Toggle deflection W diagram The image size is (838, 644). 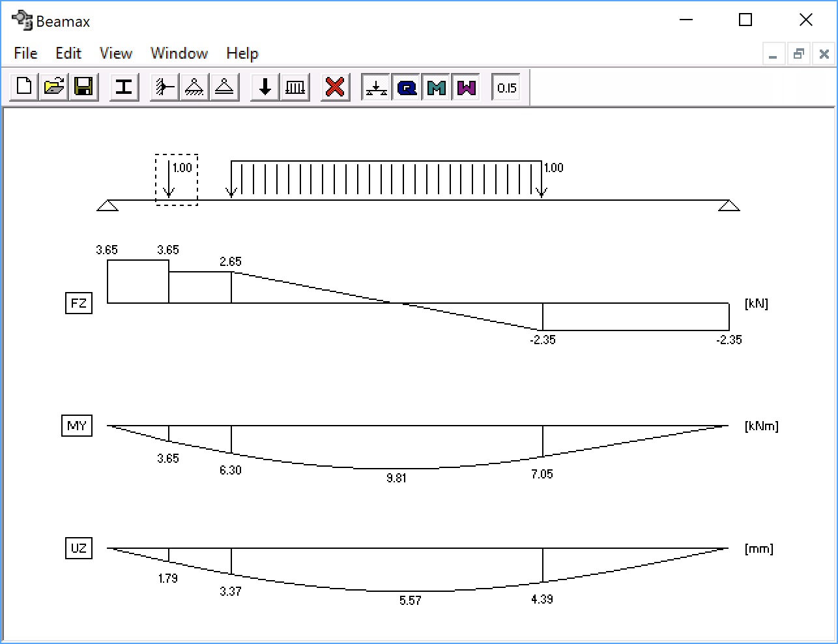pyautogui.click(x=467, y=87)
